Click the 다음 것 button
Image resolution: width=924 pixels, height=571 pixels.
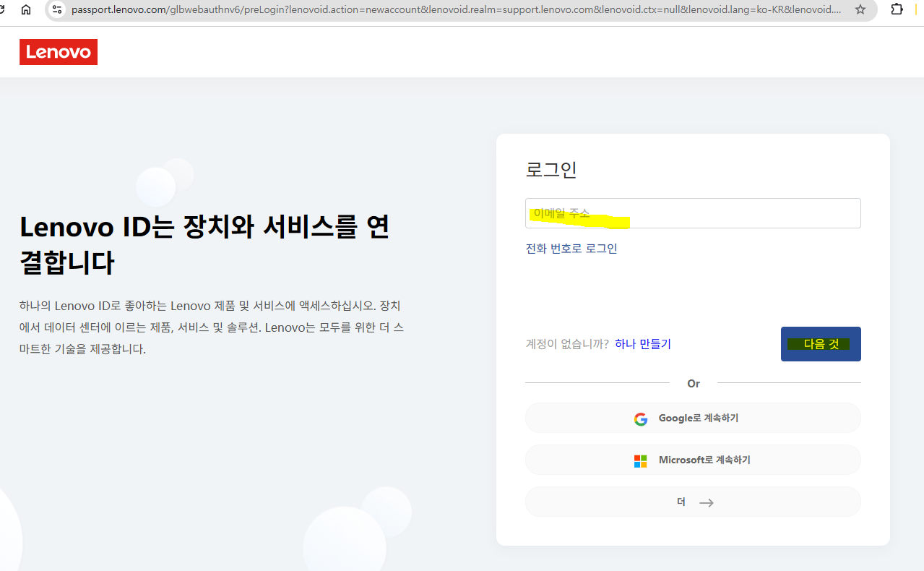(x=821, y=344)
